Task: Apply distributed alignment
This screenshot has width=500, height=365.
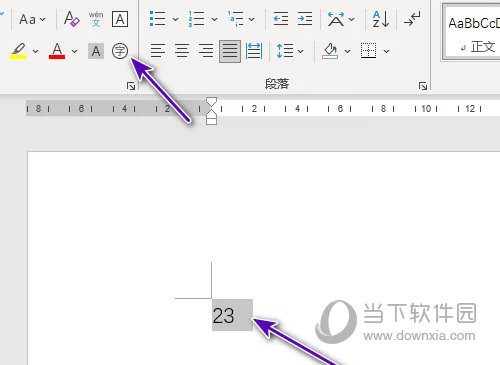Action: (254, 51)
